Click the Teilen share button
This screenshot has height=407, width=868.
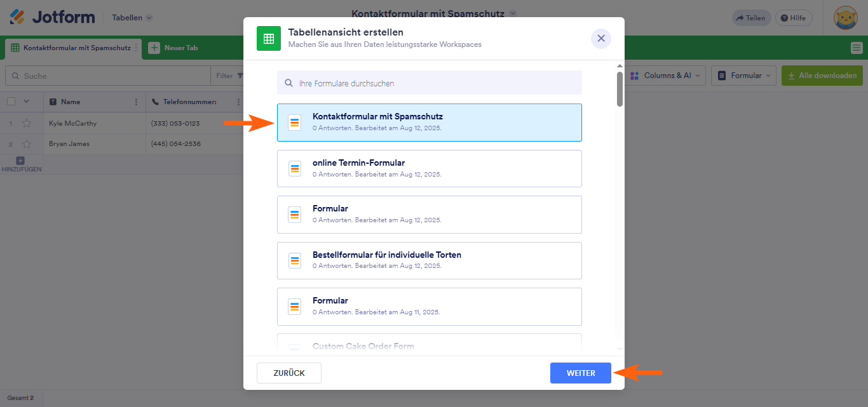pos(751,18)
